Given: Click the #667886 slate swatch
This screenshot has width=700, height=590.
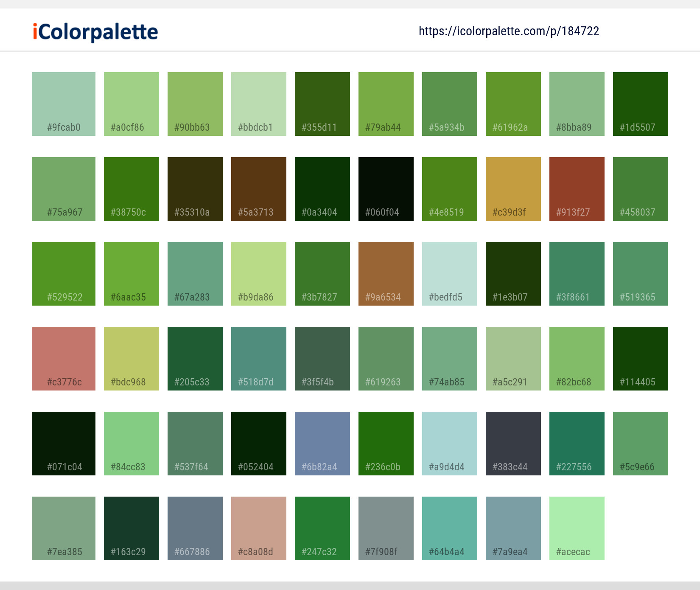Looking at the screenshot, I should click(195, 528).
